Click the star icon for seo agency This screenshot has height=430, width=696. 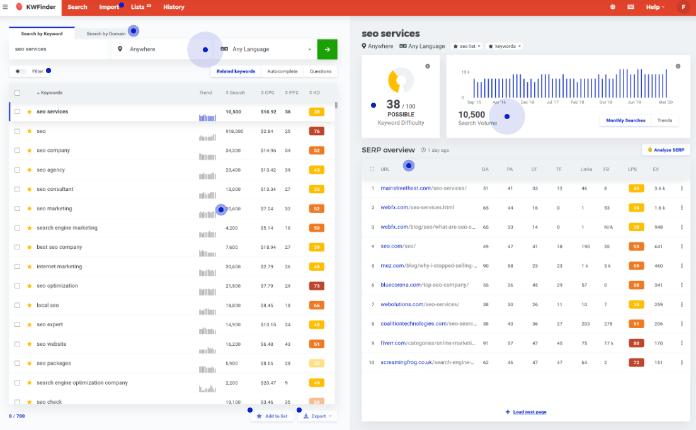coord(29,170)
